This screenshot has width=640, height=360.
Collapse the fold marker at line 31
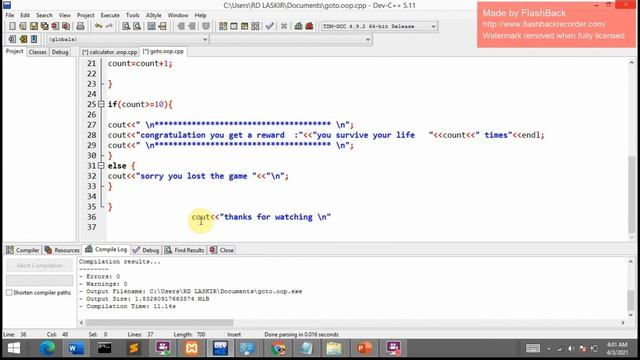pyautogui.click(x=101, y=166)
